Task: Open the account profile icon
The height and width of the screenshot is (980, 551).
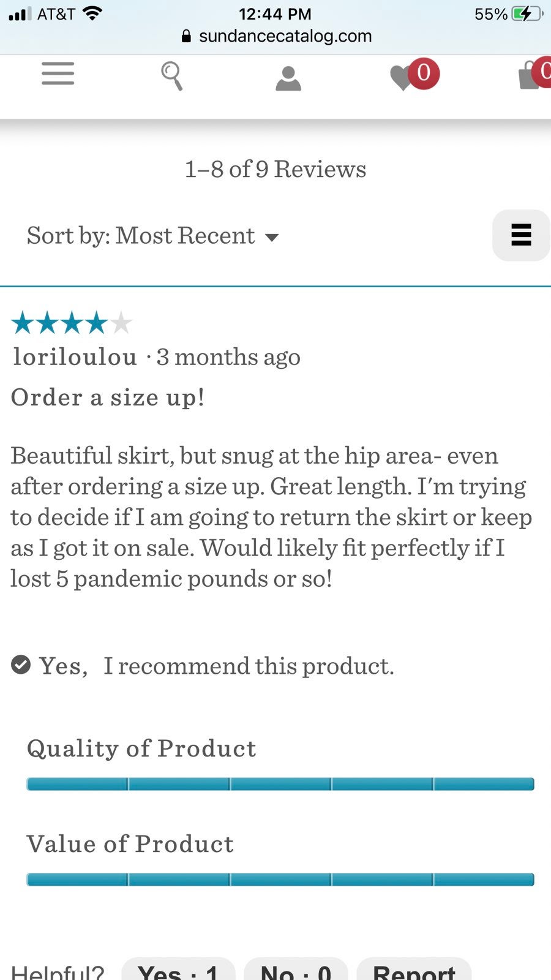Action: tap(288, 79)
